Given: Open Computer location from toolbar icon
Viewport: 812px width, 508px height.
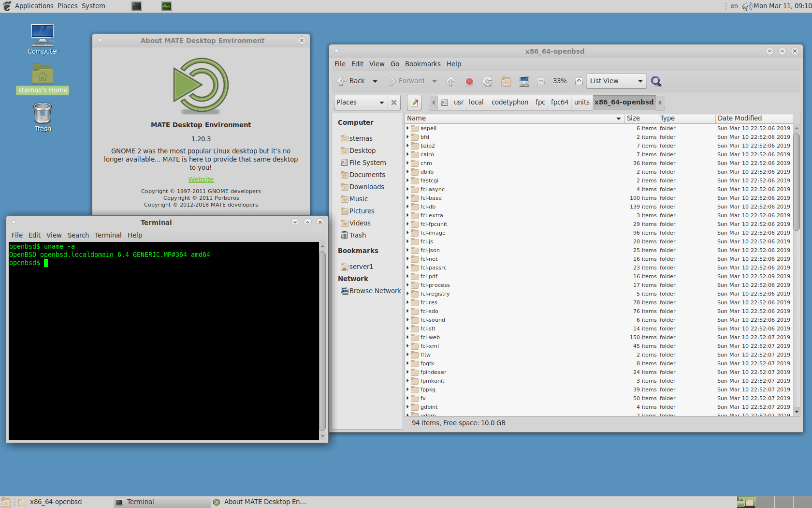Looking at the screenshot, I should (524, 81).
